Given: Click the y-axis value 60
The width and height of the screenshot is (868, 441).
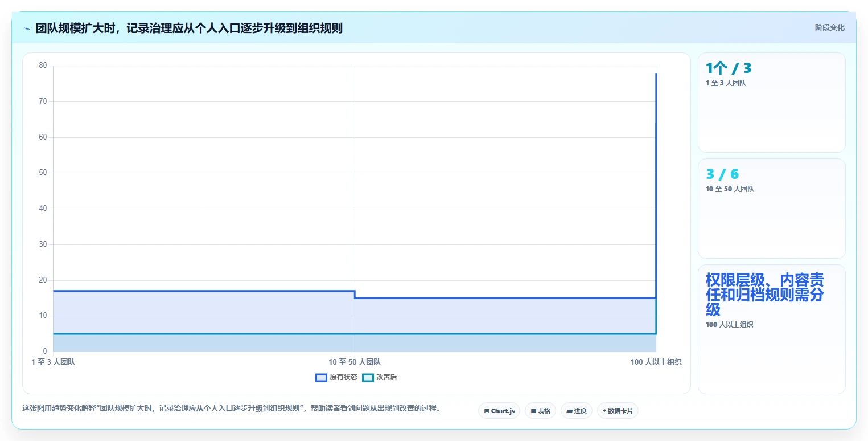Looking at the screenshot, I should point(43,137).
